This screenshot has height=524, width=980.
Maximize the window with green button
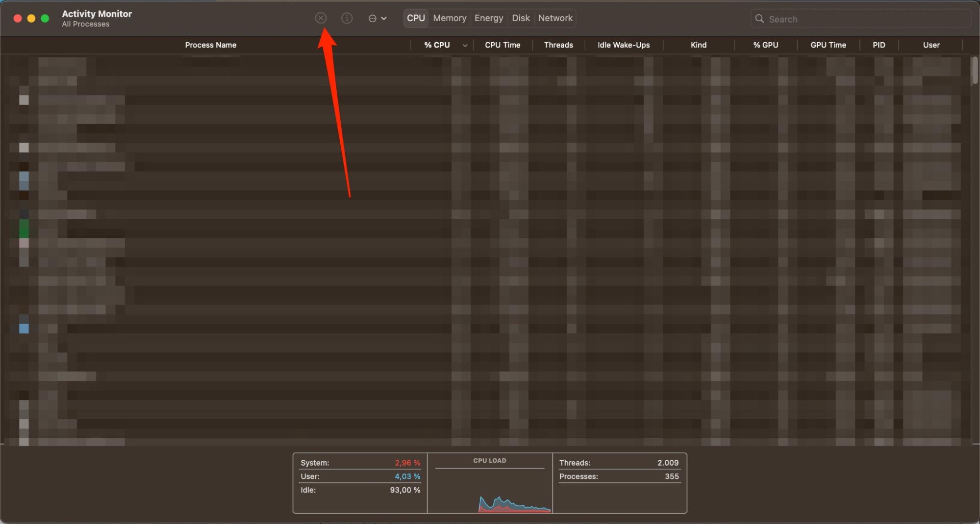pos(45,18)
